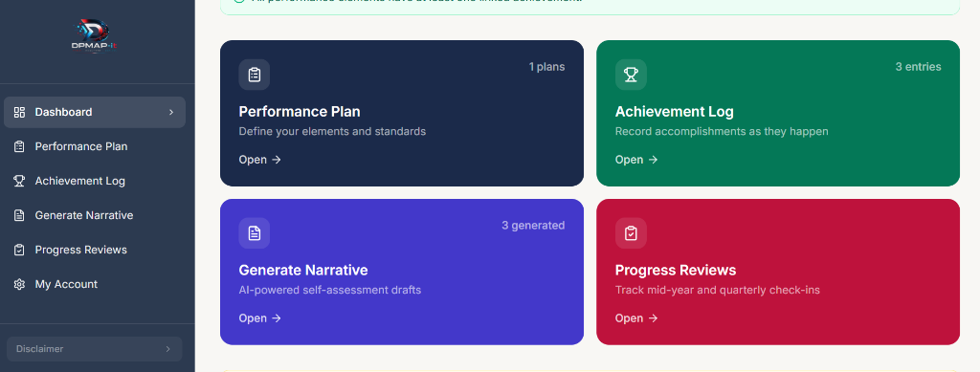The width and height of the screenshot is (980, 372).
Task: Click the Performance Plan clipboard icon in the sidebar
Action: pyautogui.click(x=19, y=146)
